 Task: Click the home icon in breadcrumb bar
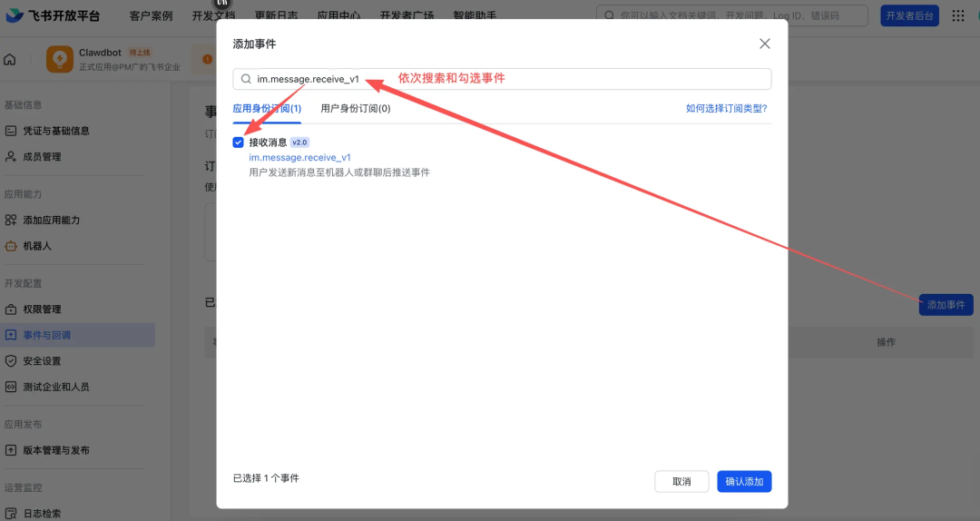tap(10, 60)
